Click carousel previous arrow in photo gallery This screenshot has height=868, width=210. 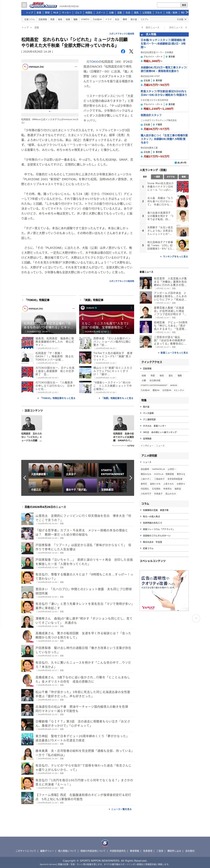click(x=25, y=478)
